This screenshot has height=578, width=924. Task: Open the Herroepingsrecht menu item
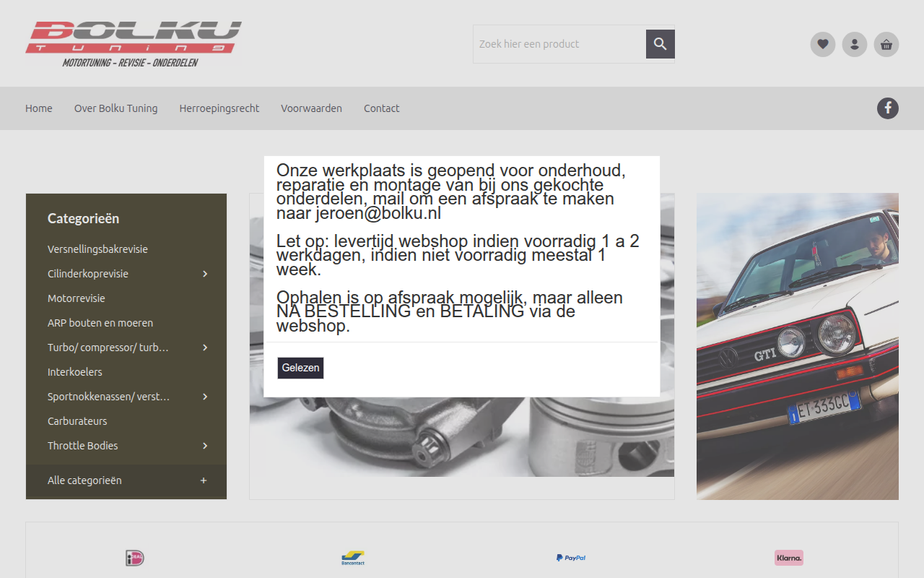(219, 108)
